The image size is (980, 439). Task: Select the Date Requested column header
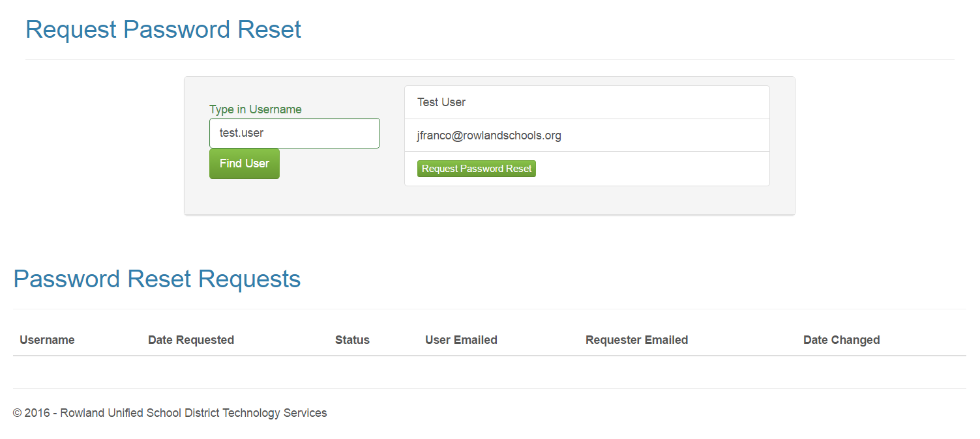pos(190,339)
